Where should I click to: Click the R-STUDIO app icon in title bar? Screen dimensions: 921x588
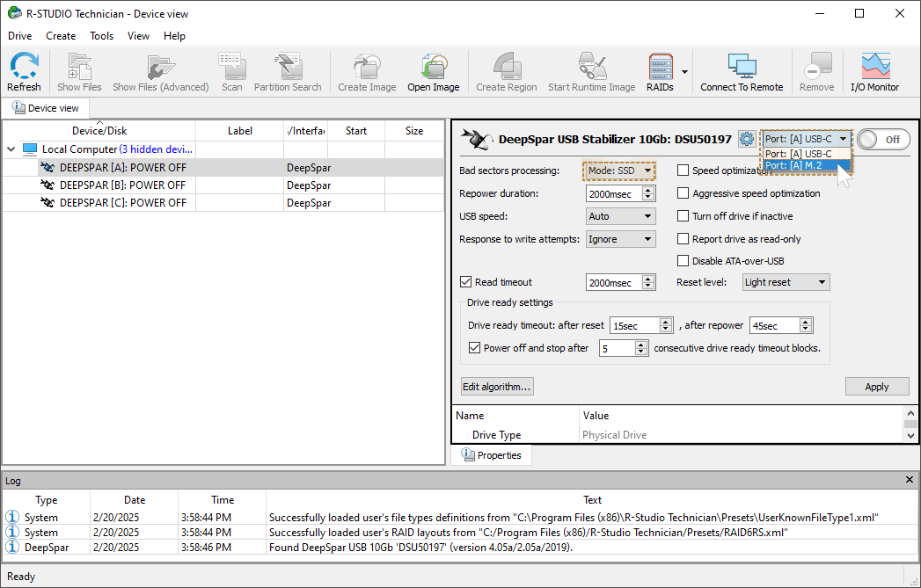coord(14,13)
